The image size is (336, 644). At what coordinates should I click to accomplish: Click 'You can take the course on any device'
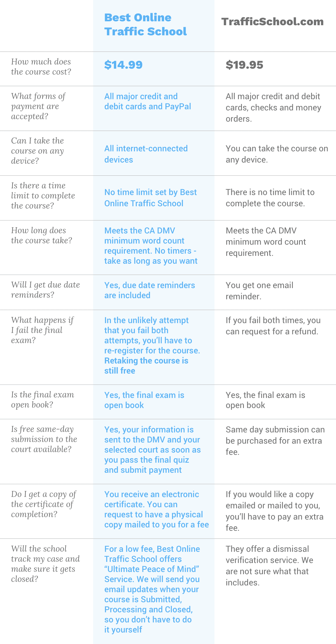pyautogui.click(x=277, y=154)
